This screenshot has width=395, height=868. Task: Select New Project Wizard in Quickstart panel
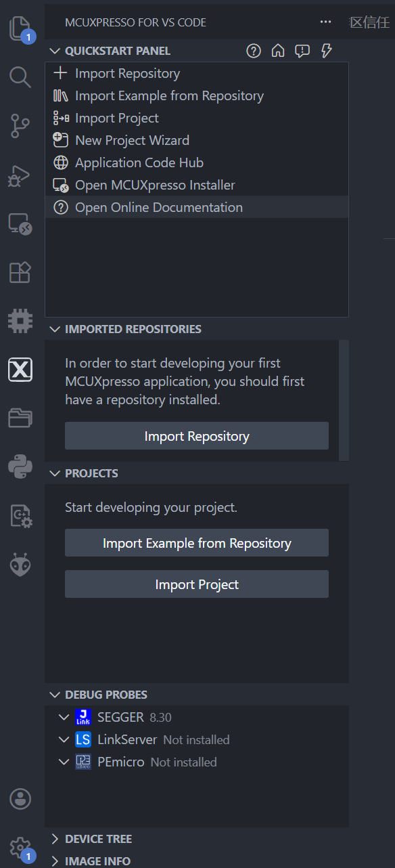(132, 140)
